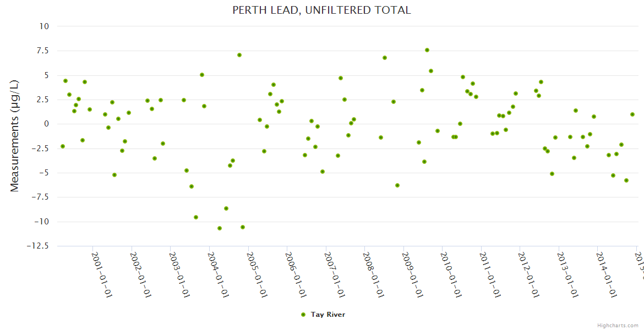The height and width of the screenshot is (330, 644).
Task: Select the mid-2007 data point near 4.7
Action: pyautogui.click(x=341, y=78)
